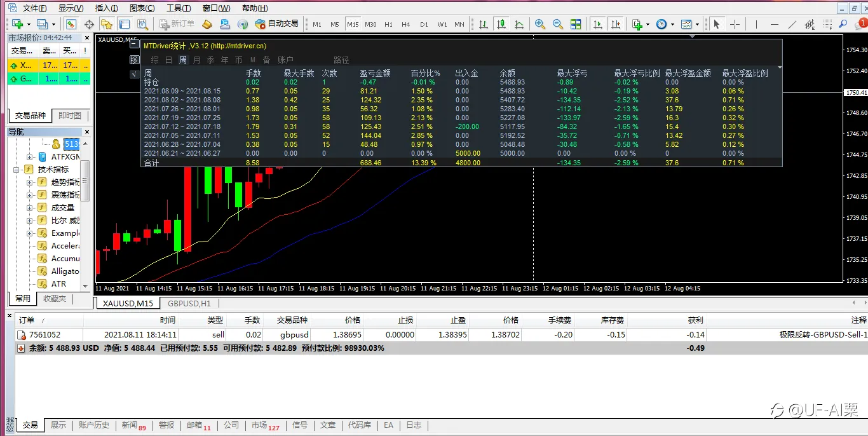
Task: Open the 插入(I) menu
Action: tap(106, 8)
